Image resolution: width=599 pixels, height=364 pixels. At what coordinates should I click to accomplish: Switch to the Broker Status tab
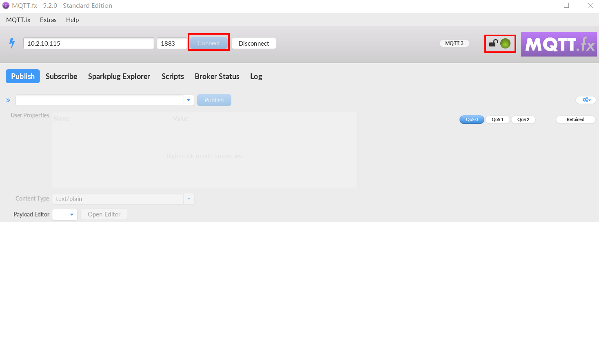217,76
